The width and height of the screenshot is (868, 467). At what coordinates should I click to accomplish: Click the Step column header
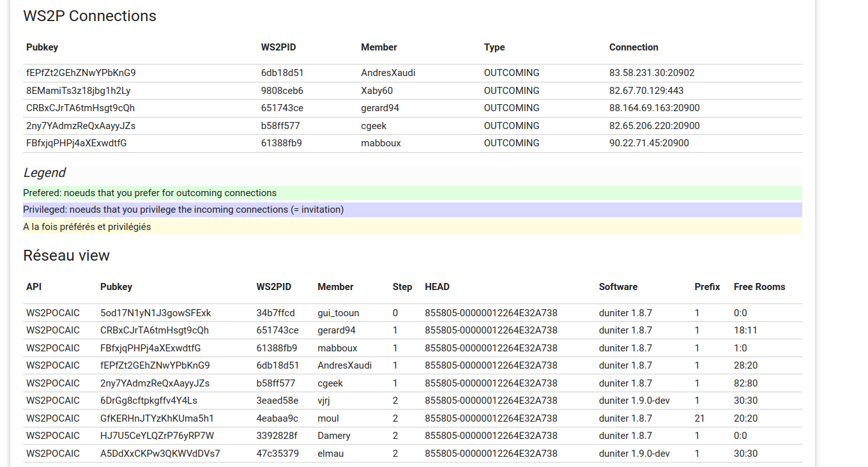pyautogui.click(x=402, y=287)
